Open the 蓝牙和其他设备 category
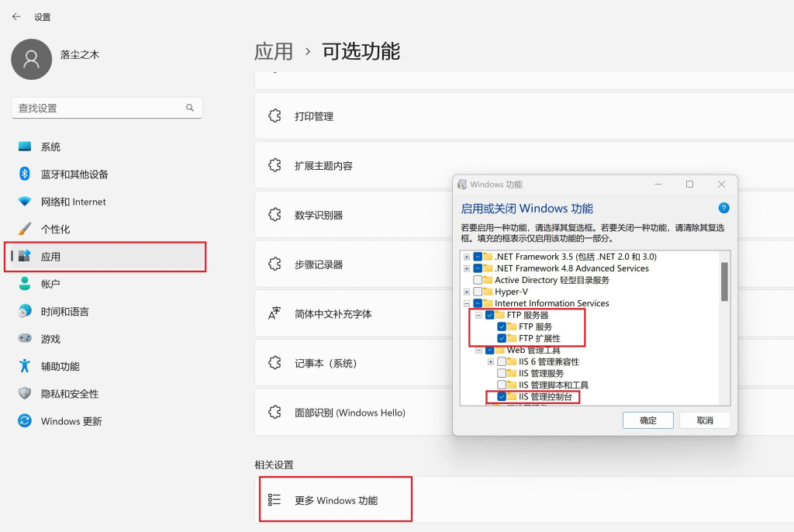Screen dimensions: 794x532 (107, 174)
